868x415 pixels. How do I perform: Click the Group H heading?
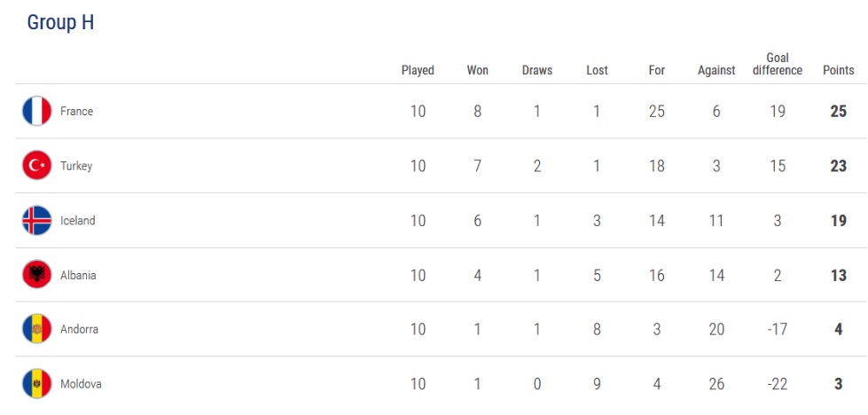click(60, 23)
